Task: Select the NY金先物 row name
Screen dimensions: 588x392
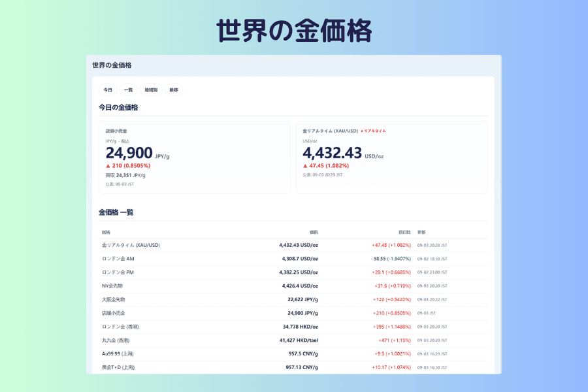Action: pyautogui.click(x=112, y=286)
